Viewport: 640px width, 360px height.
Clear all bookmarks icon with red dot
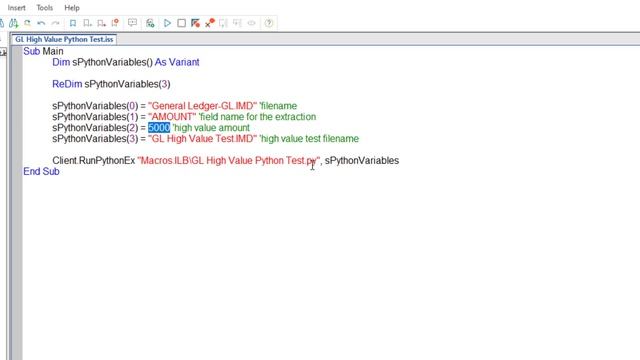115,23
